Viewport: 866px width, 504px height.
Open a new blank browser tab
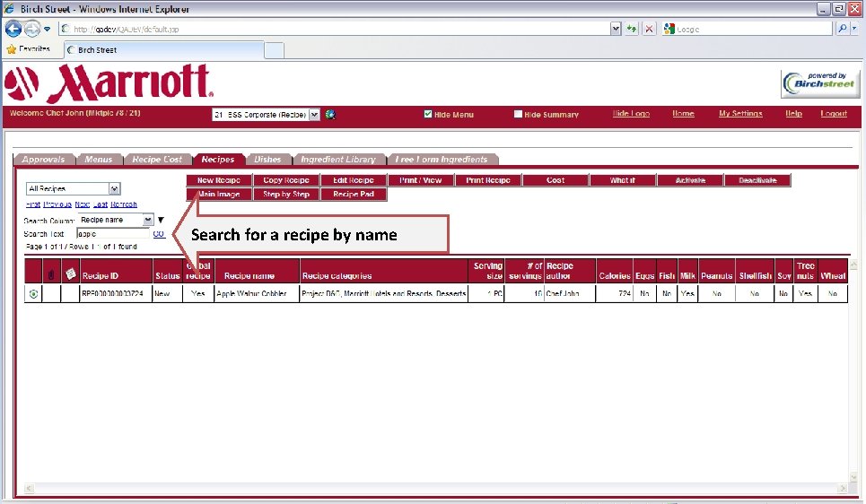[274, 50]
